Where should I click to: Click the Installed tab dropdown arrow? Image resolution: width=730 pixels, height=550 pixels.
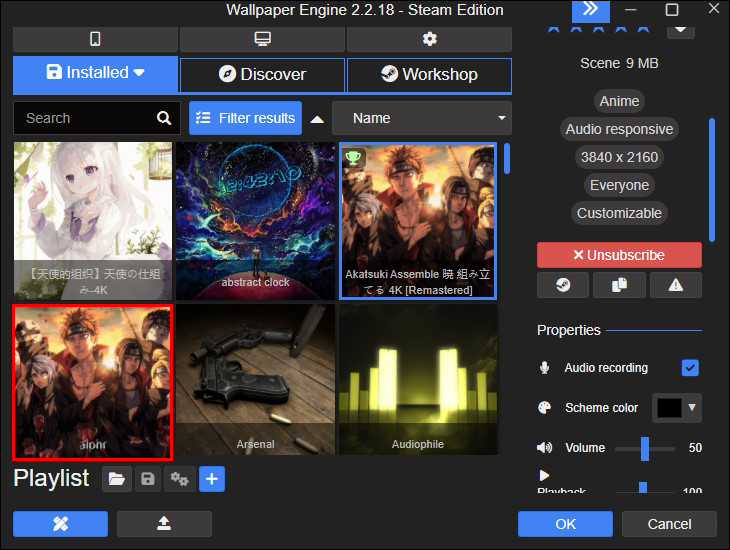[x=139, y=73]
